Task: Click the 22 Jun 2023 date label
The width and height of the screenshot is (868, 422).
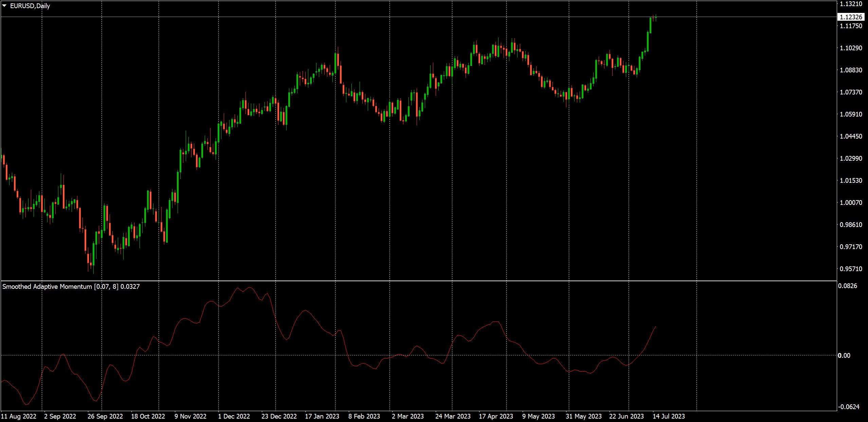Action: click(x=626, y=416)
